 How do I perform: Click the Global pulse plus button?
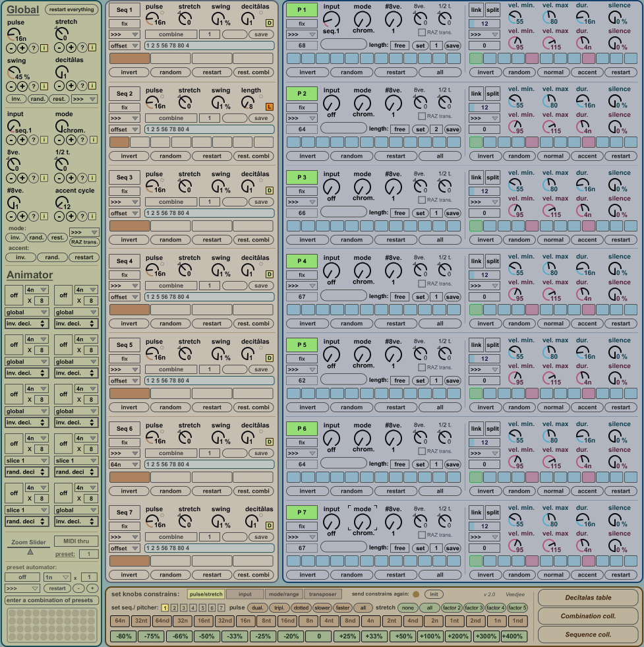point(22,48)
